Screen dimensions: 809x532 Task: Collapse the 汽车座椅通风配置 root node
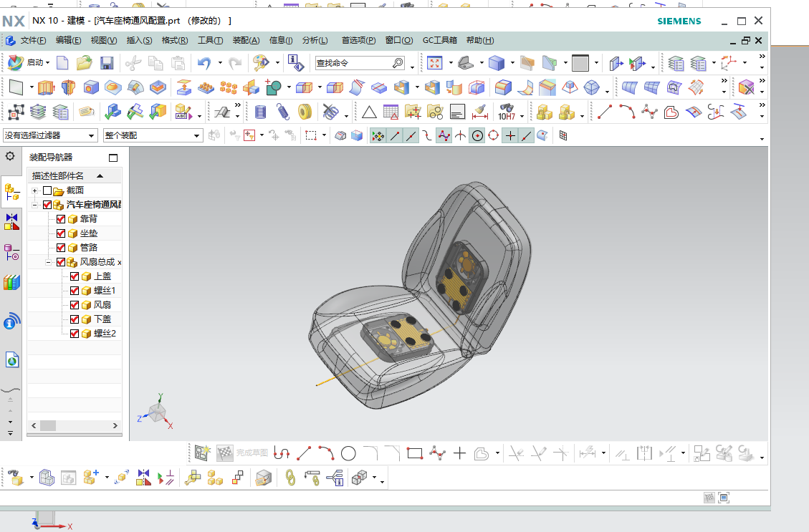34,205
